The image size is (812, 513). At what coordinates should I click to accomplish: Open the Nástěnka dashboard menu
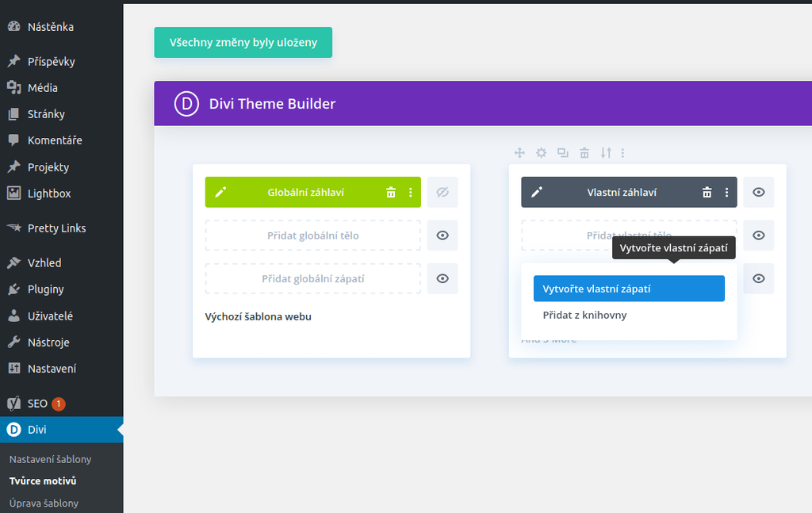click(50, 27)
